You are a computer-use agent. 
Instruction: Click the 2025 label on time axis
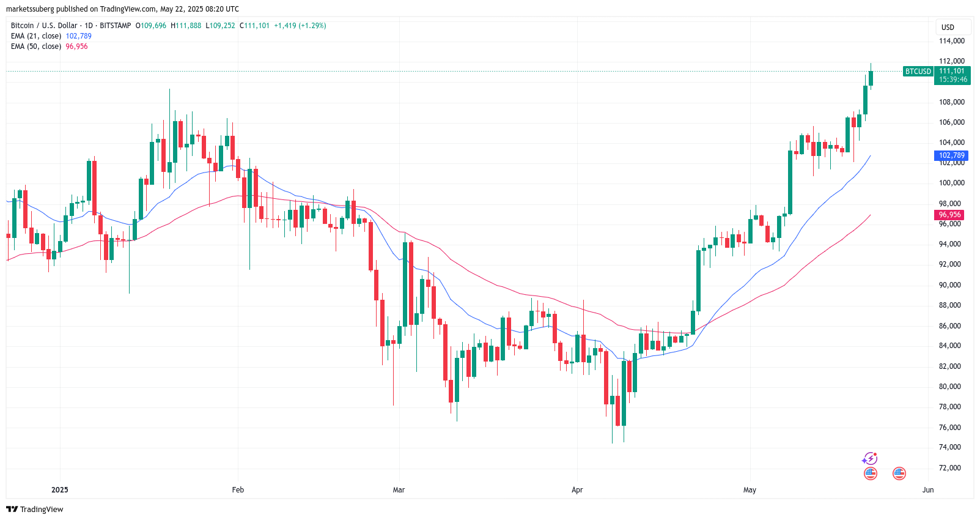point(60,489)
